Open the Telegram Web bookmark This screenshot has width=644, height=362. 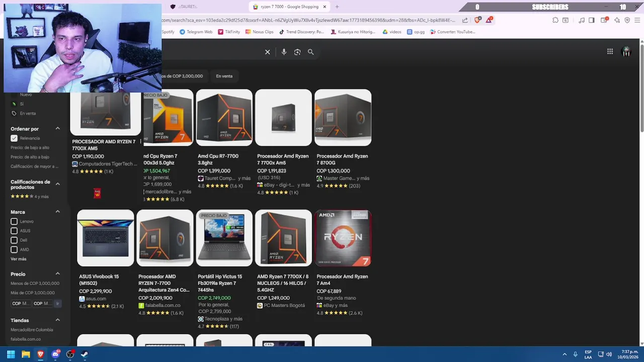click(x=196, y=32)
